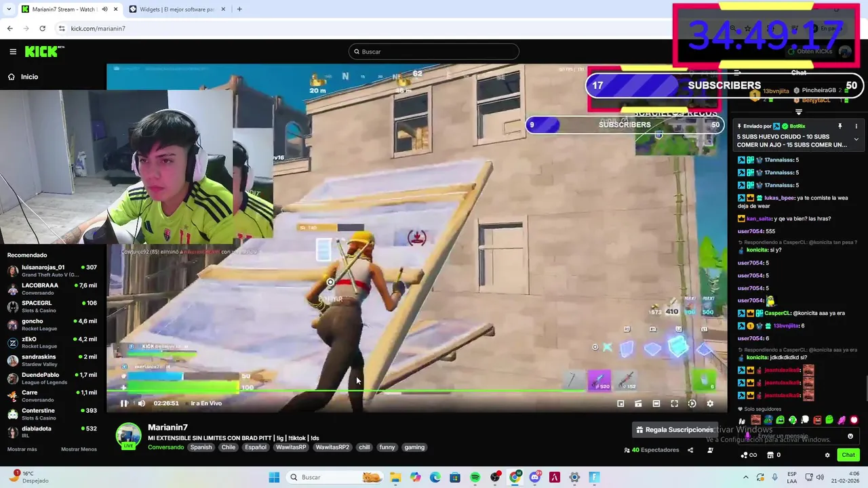Select the gaming tag
This screenshot has height=488, width=868.
[x=414, y=447]
